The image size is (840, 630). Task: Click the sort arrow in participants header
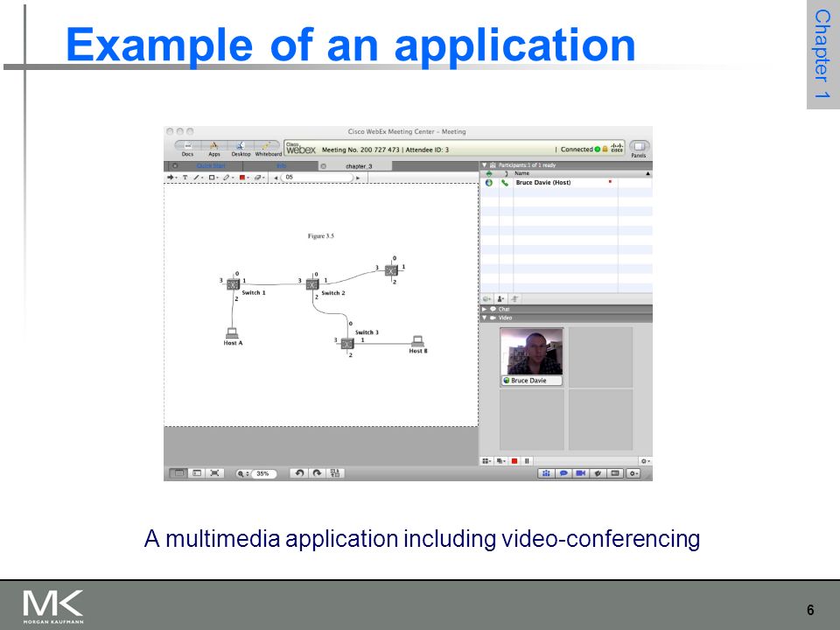click(x=647, y=173)
